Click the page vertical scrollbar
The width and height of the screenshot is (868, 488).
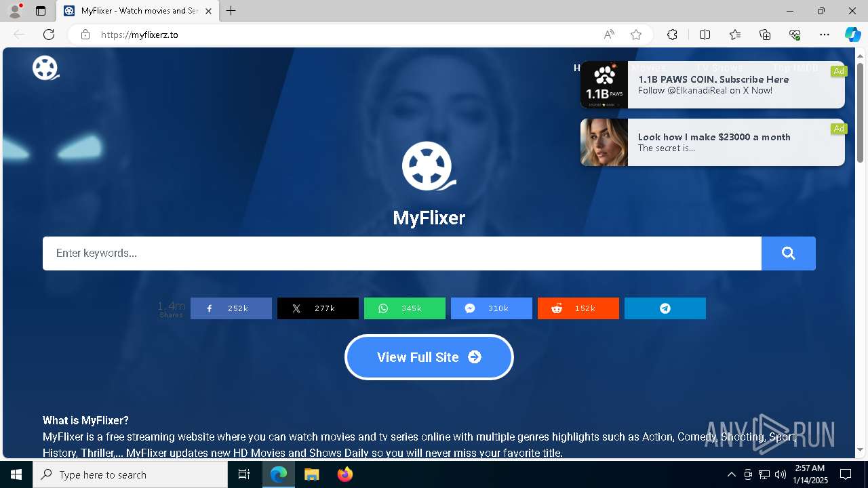click(860, 113)
